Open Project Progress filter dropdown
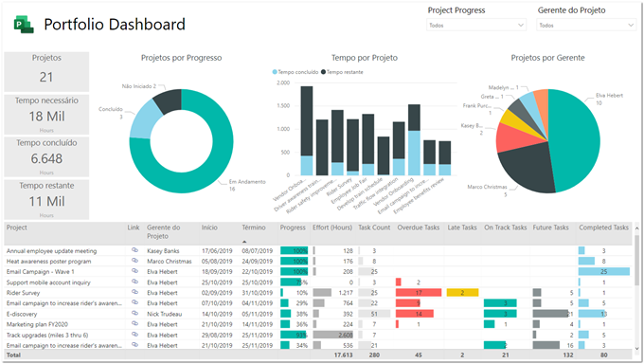The height and width of the screenshot is (364, 644). [476, 25]
